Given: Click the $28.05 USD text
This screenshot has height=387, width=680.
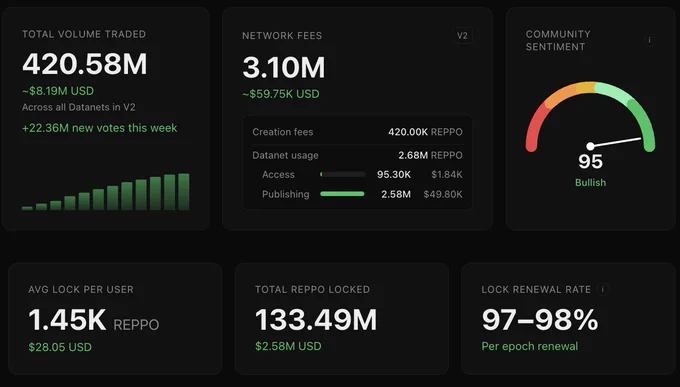Looking at the screenshot, I should click(x=60, y=347).
